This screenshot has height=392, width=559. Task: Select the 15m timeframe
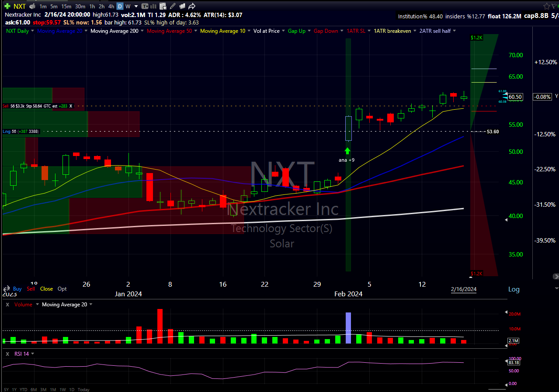(66, 6)
